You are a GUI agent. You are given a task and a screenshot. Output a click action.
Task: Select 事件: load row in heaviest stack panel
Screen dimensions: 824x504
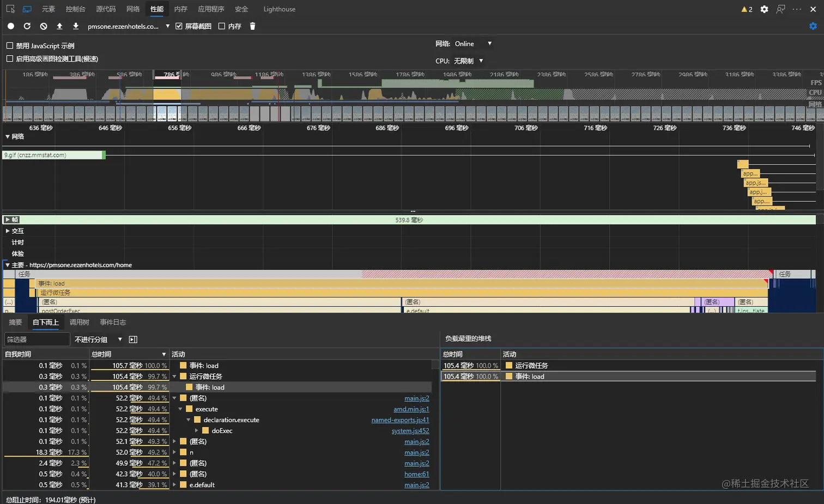pos(628,377)
